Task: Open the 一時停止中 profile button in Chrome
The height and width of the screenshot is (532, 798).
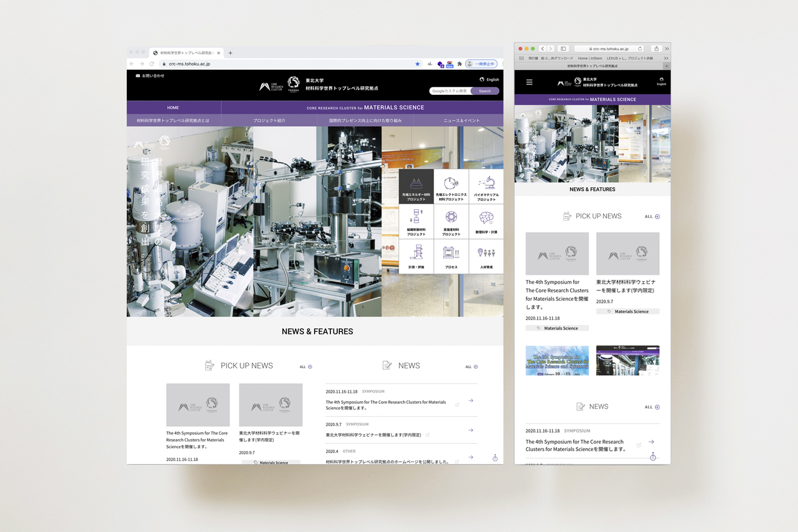Action: tap(481, 64)
